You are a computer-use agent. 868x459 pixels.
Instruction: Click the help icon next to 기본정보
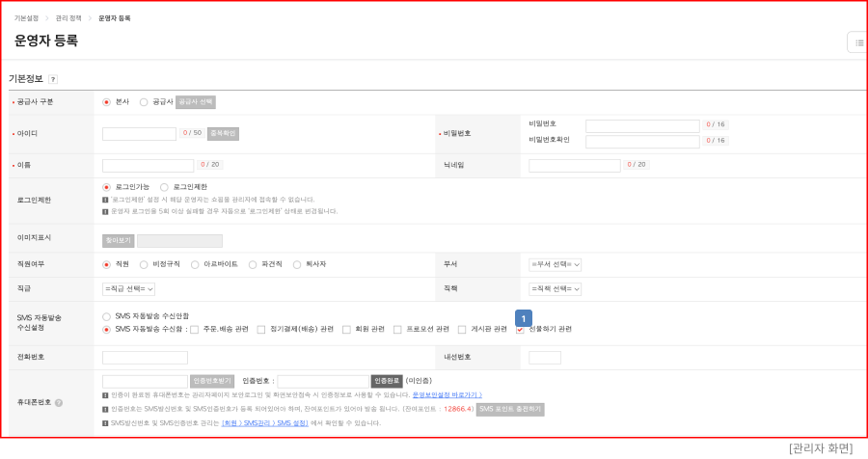point(53,79)
